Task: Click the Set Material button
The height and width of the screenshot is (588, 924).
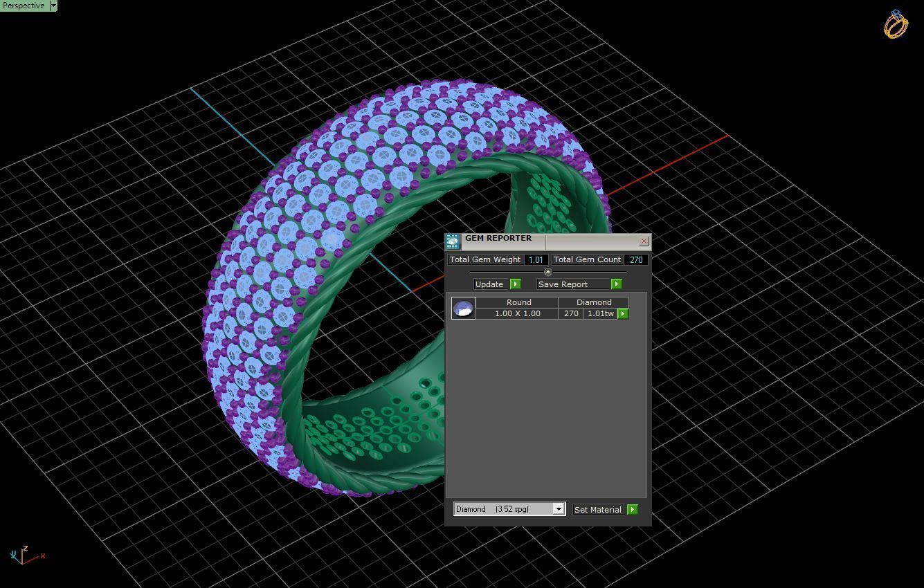Action: point(599,510)
